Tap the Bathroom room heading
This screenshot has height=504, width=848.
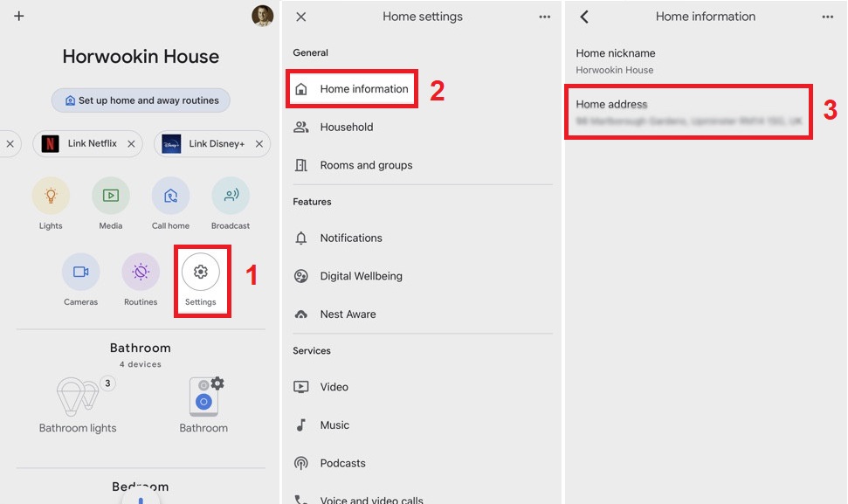tap(141, 348)
